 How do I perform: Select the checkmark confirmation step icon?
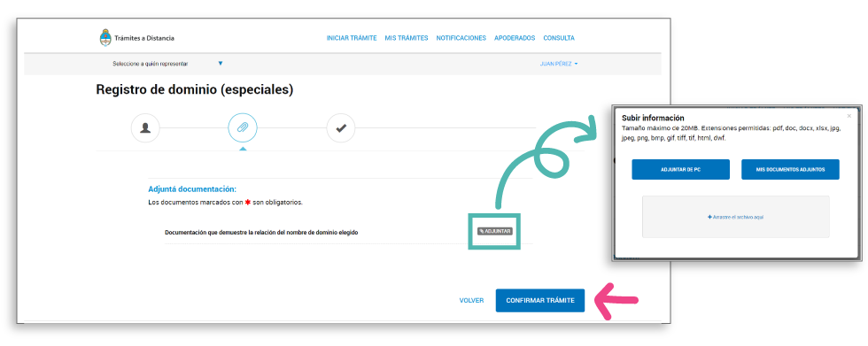click(340, 128)
